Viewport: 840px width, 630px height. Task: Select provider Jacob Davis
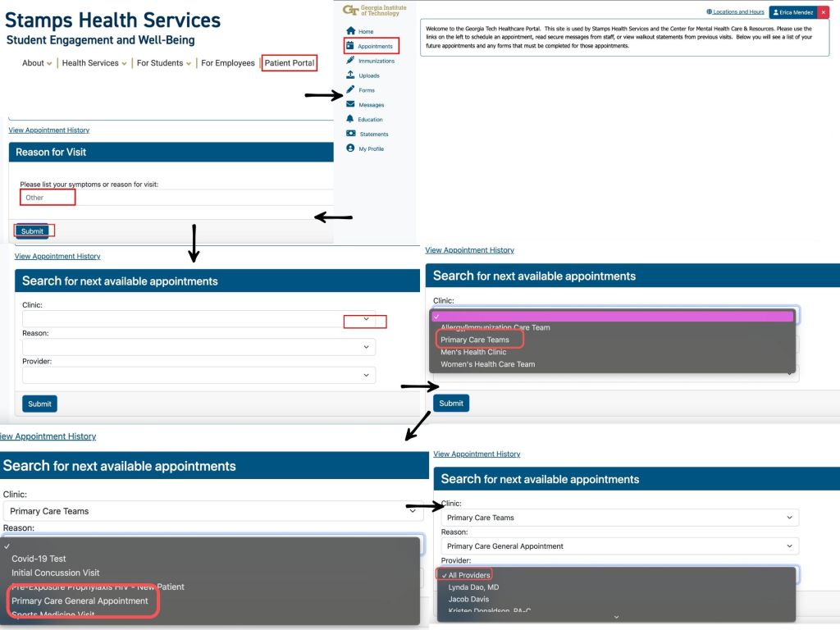pyautogui.click(x=468, y=599)
